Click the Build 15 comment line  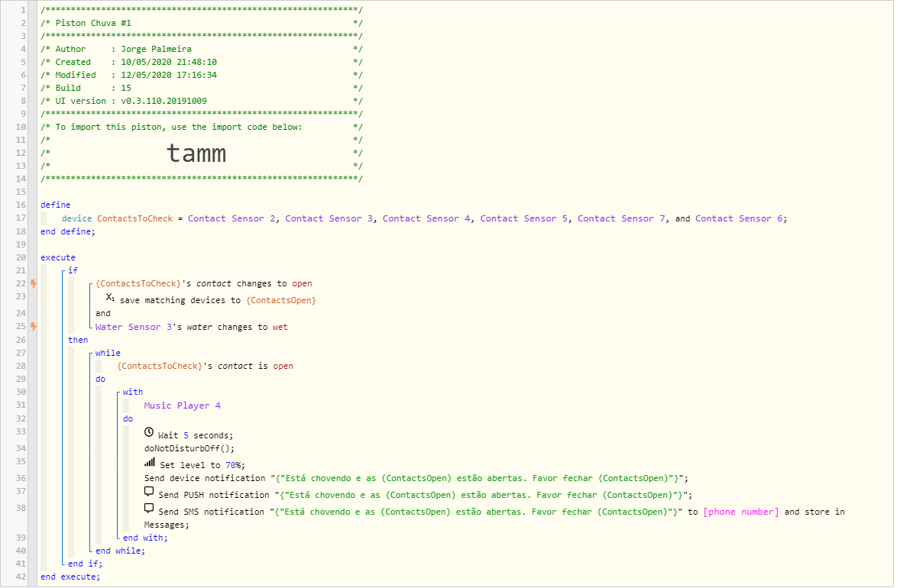click(x=202, y=88)
